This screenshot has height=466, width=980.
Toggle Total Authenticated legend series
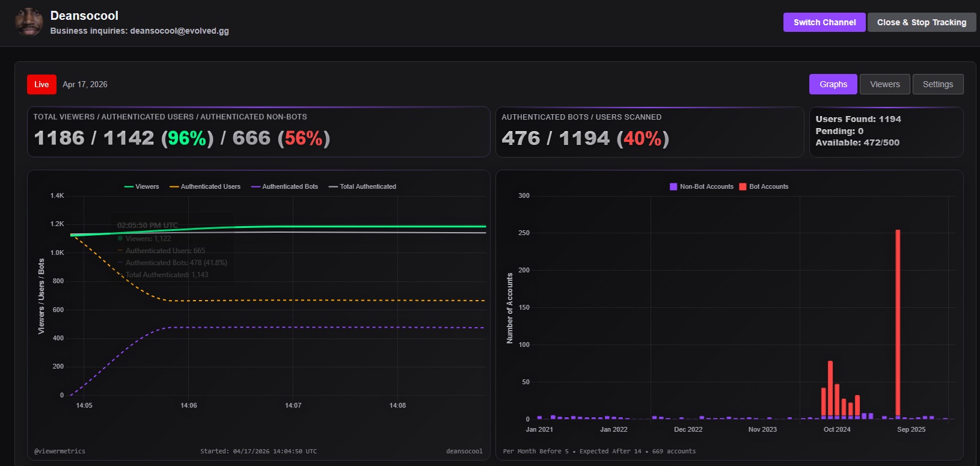pos(363,186)
